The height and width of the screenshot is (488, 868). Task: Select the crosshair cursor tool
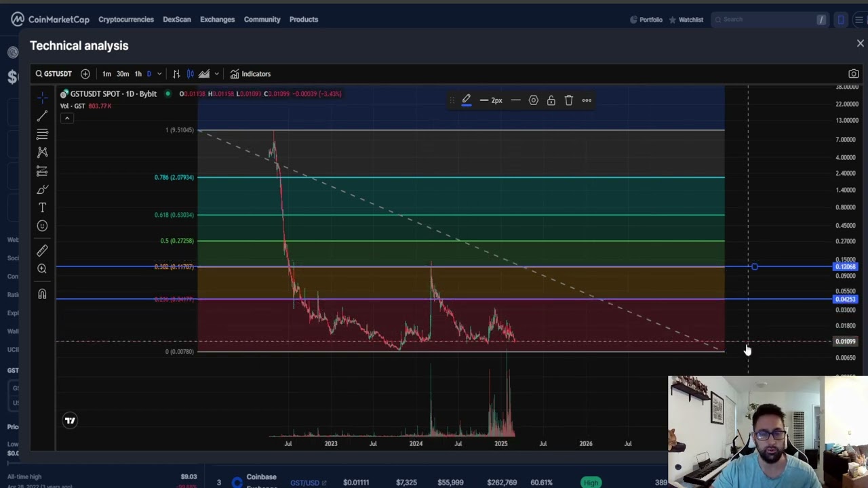coord(42,98)
